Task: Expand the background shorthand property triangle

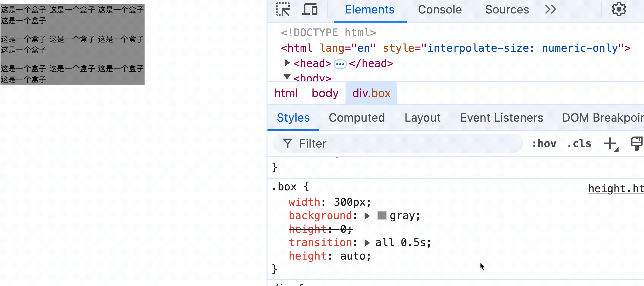Action: click(367, 216)
